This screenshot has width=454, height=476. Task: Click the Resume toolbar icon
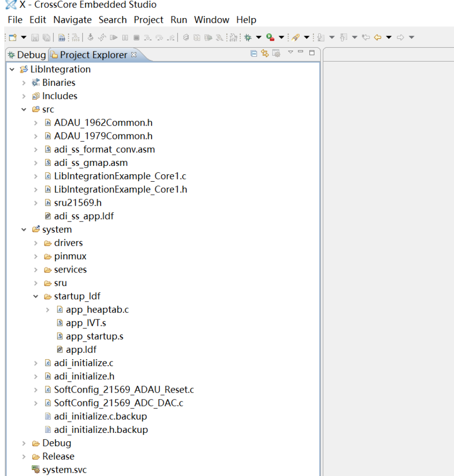[x=114, y=38]
